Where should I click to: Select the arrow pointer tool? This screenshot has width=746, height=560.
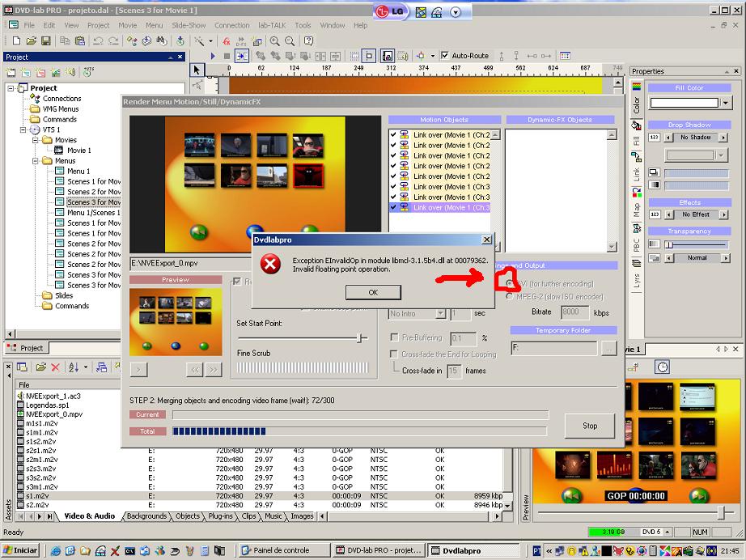tap(197, 70)
